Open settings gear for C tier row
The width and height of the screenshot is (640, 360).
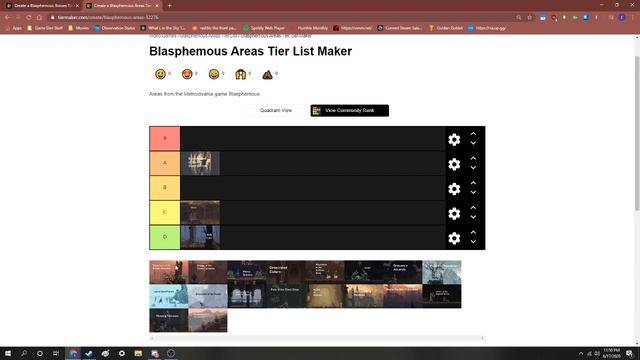click(454, 213)
